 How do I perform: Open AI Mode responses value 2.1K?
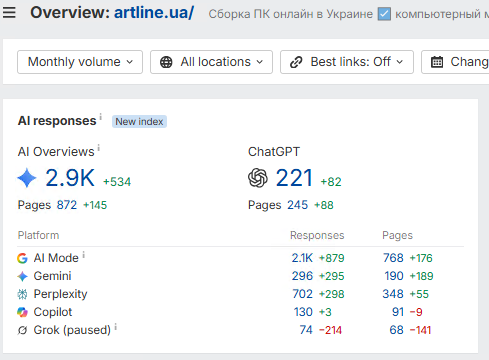point(302,258)
